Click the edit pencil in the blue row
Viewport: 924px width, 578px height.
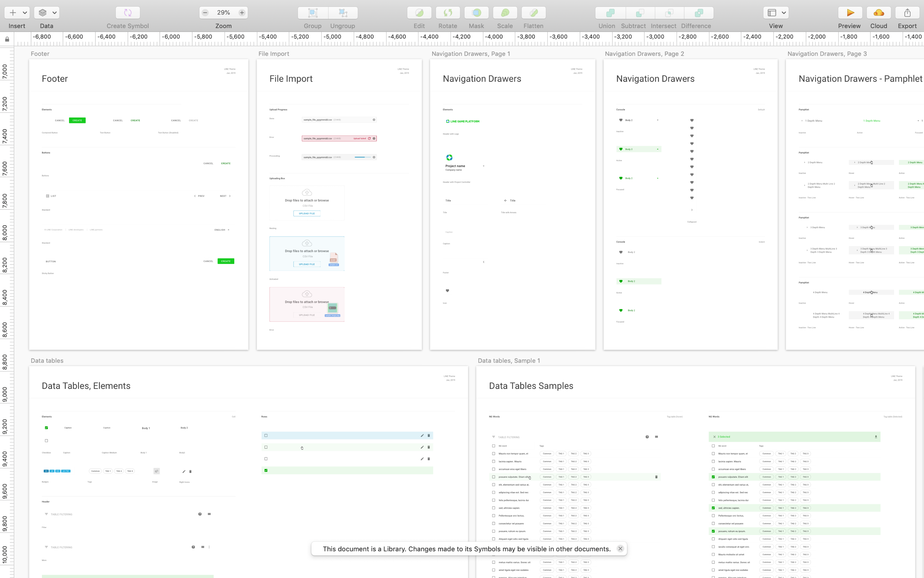point(422,435)
